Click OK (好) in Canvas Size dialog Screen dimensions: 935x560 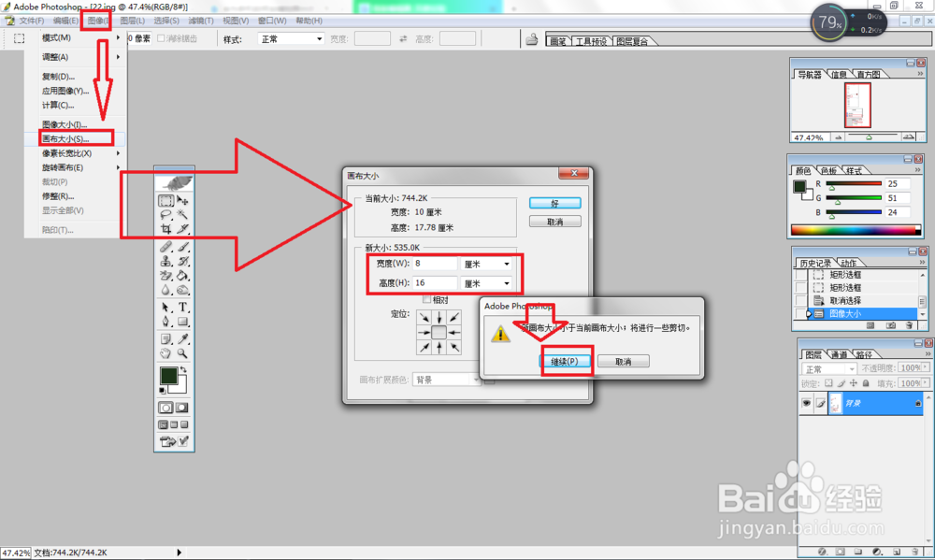click(554, 204)
